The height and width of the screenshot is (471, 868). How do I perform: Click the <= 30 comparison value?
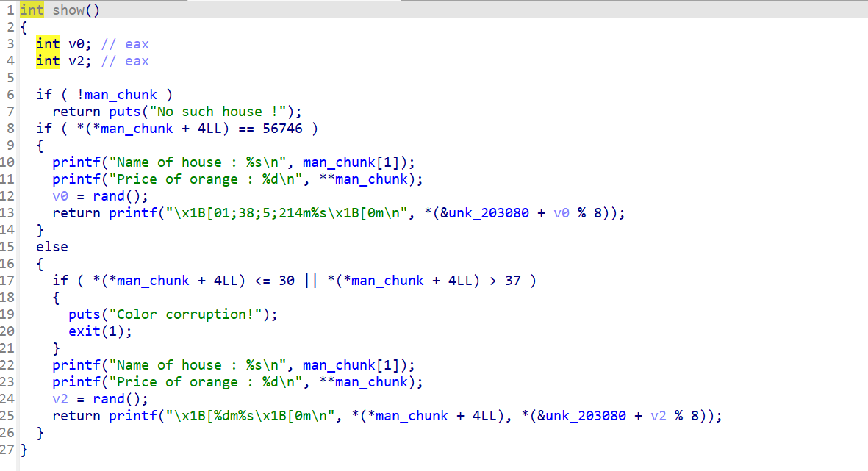coord(286,281)
